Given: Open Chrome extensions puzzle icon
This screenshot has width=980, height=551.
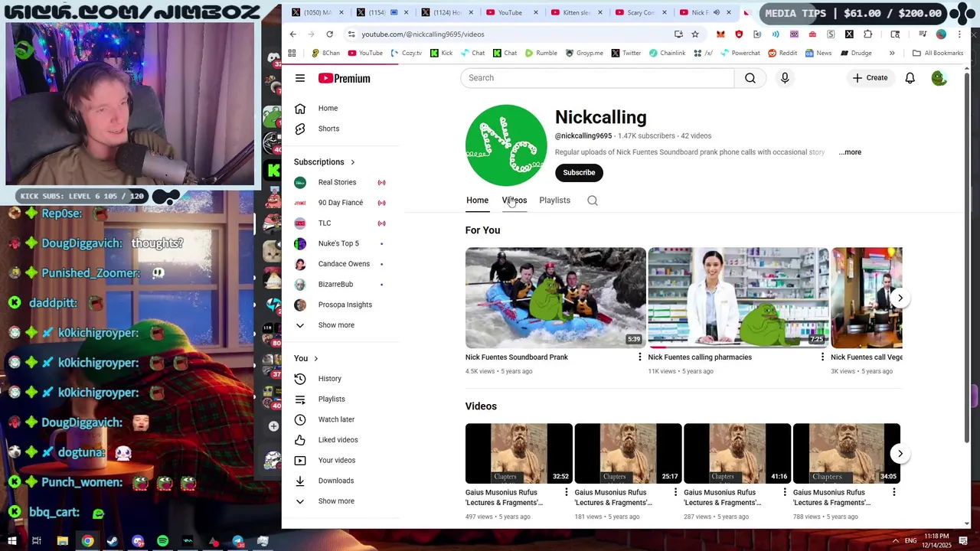Looking at the screenshot, I should pos(867,34).
